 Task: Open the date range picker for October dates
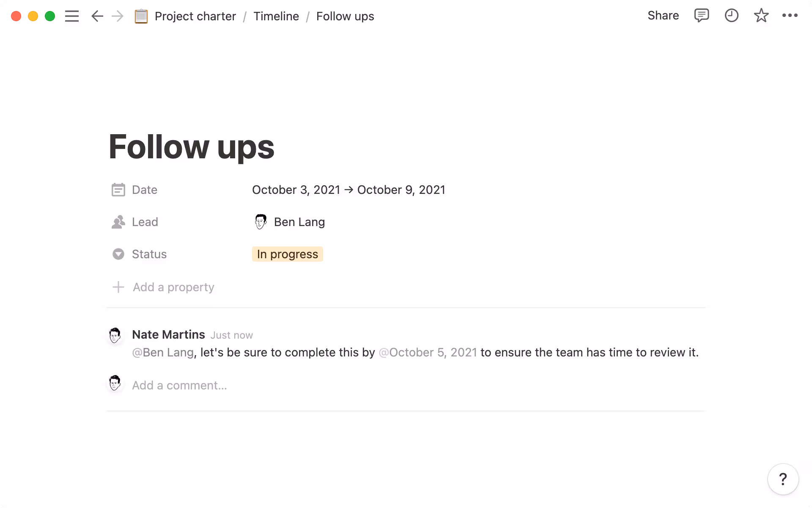tap(348, 190)
